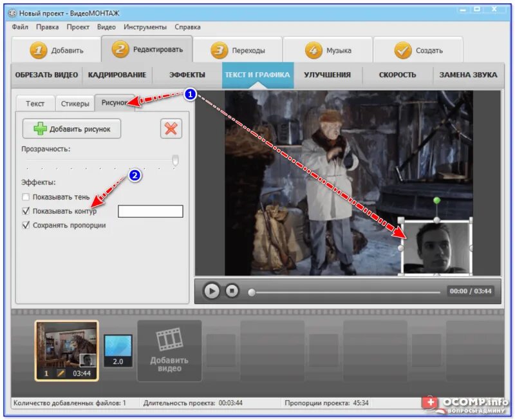Open step 3 Переходы tab

tap(238, 50)
